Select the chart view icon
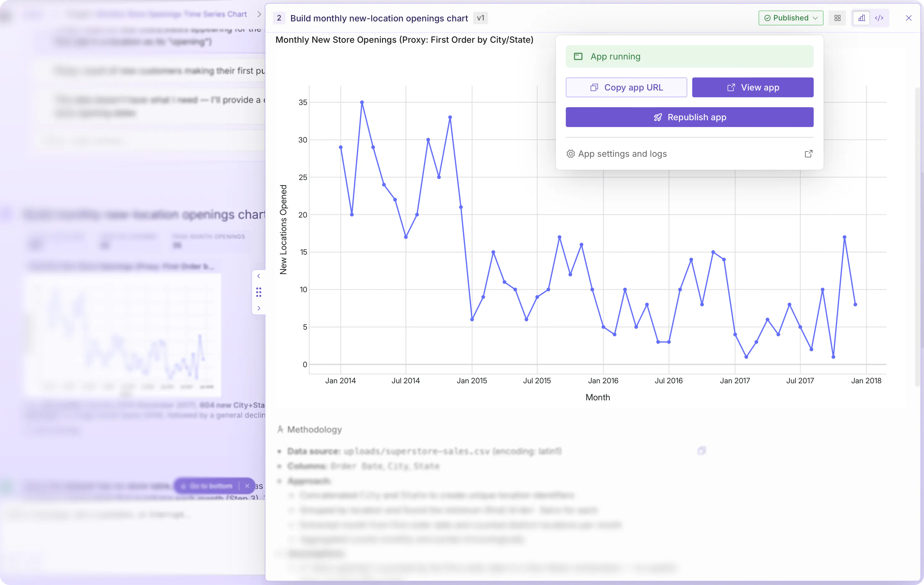This screenshot has height=585, width=924. click(861, 18)
